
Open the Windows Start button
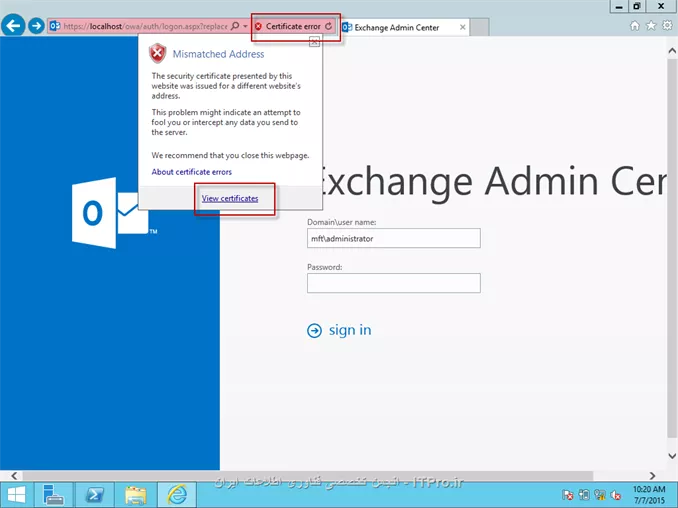tap(16, 495)
